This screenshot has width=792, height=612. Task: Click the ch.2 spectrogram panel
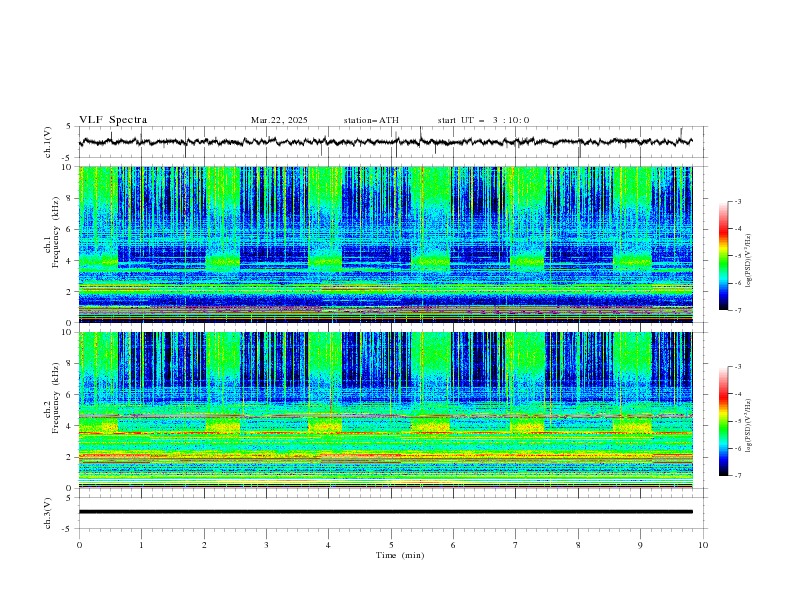click(386, 410)
